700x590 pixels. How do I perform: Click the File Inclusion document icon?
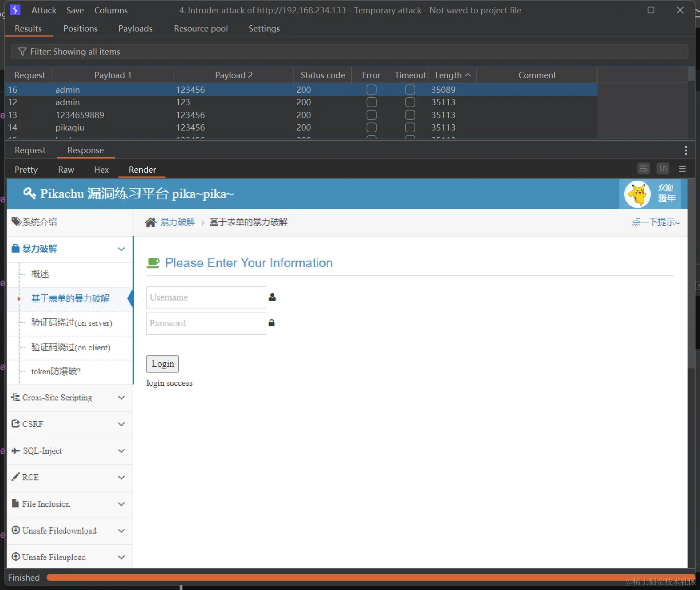point(15,503)
